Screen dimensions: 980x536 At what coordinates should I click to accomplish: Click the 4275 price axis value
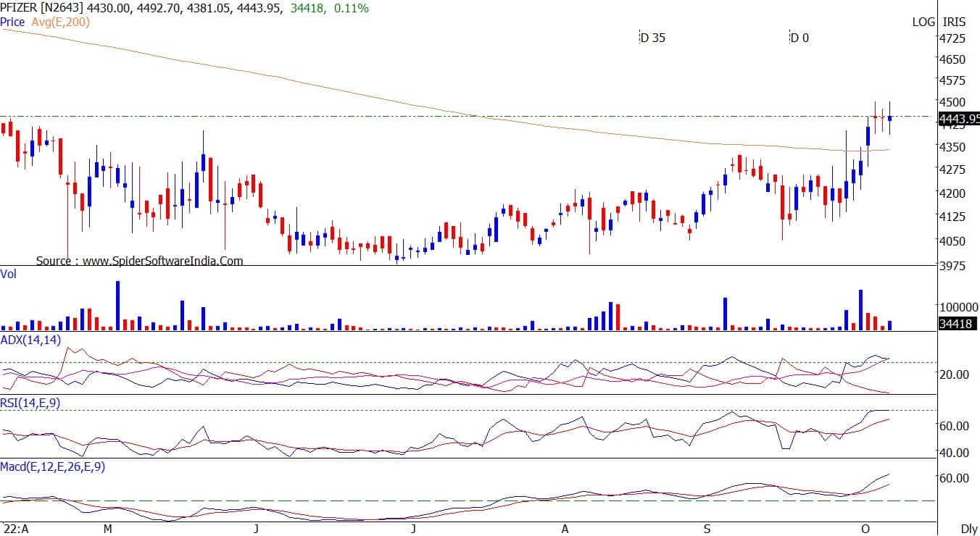point(952,169)
